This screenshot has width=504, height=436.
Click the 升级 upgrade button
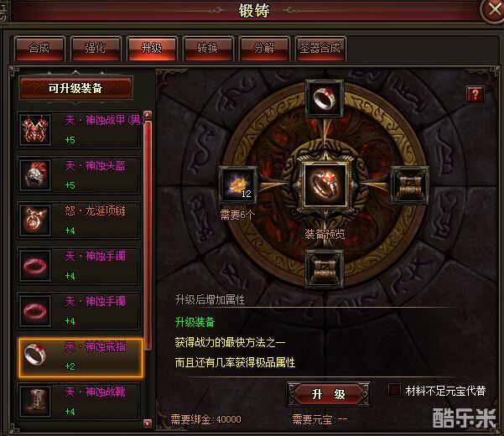328,393
